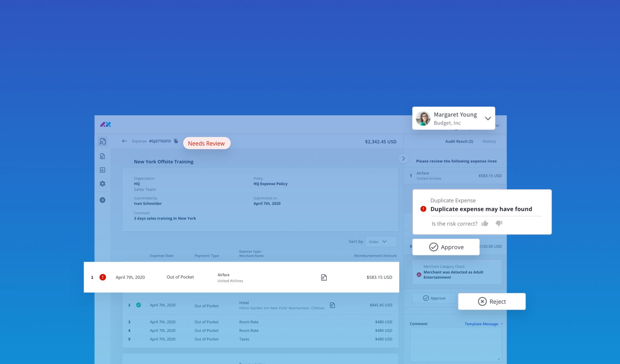620x364 pixels.
Task: Click red alert icon beside Duplicate Expense
Action: pyautogui.click(x=423, y=209)
